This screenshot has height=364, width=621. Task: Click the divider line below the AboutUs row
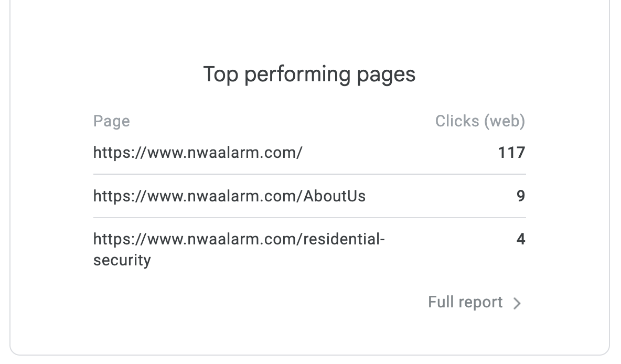pyautogui.click(x=309, y=218)
